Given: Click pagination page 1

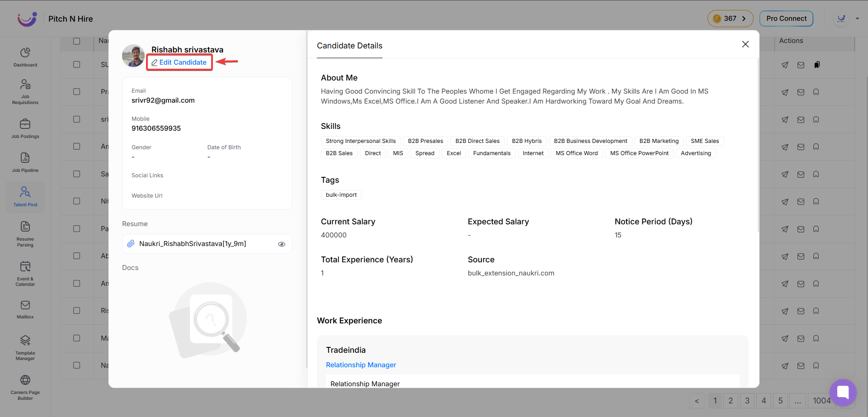Looking at the screenshot, I should coord(715,401).
